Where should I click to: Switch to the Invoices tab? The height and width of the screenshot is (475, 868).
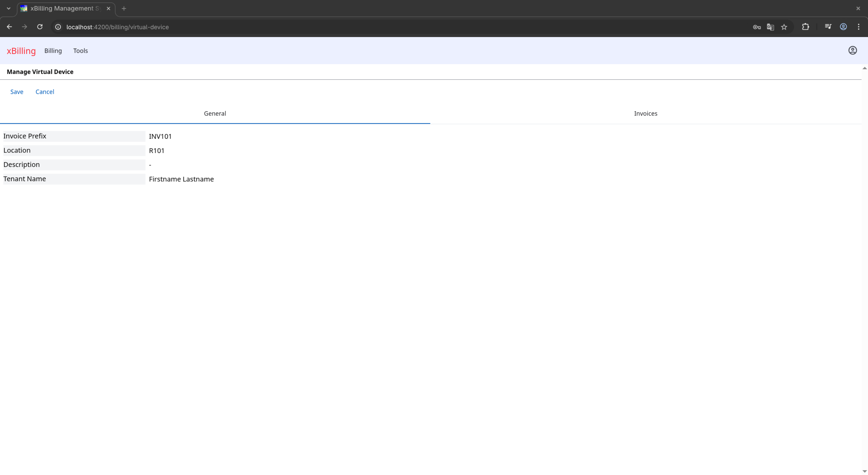[645, 114]
